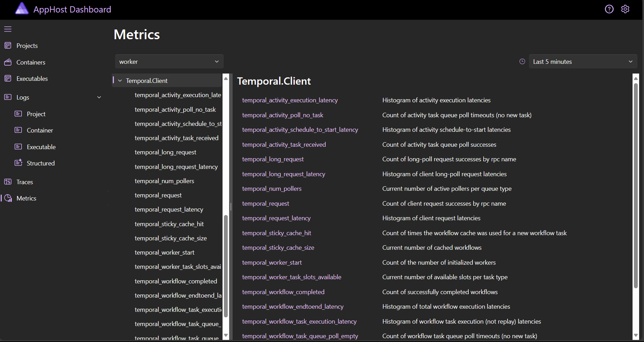Open temporal_activity_poll_no_task metric link
The height and width of the screenshot is (342, 644).
pos(283,115)
